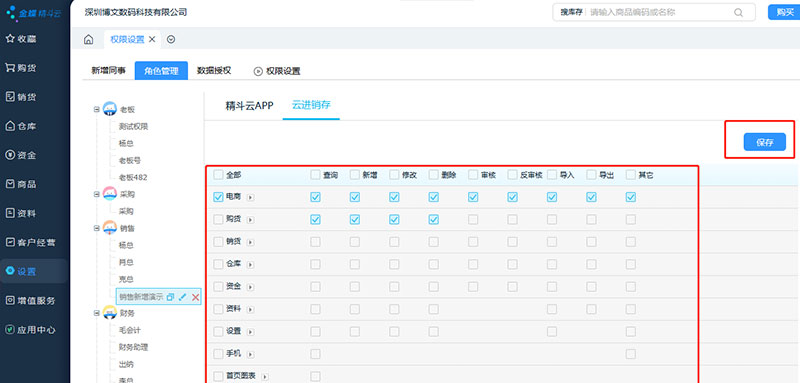Viewport: 800px width, 383px height.
Task: Select 老板482 in the role tree
Action: (x=133, y=177)
